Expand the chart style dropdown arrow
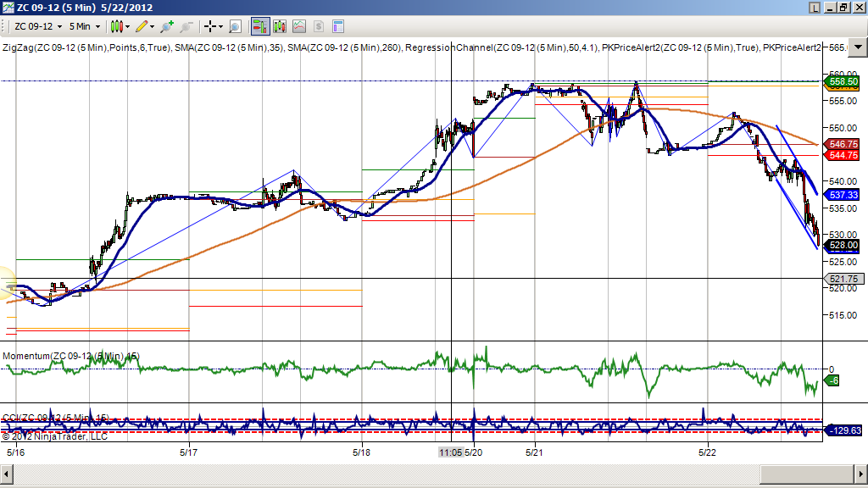Viewport: 868px width, 488px height. tap(127, 26)
